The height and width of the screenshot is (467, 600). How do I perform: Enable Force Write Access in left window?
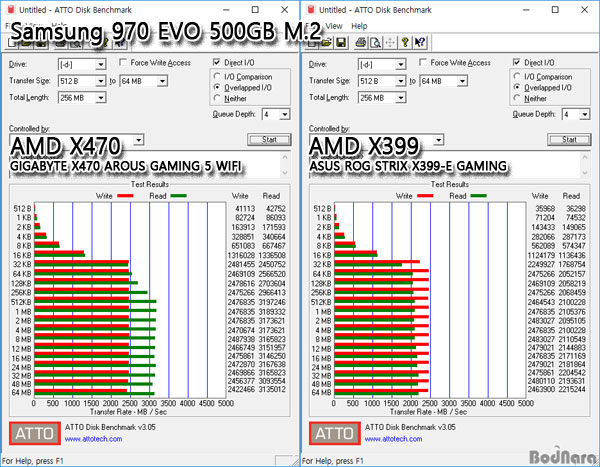(x=122, y=63)
